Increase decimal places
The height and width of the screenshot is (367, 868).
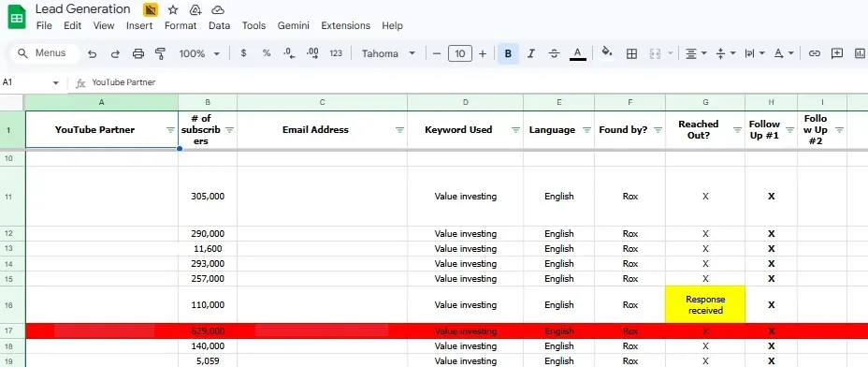[312, 53]
